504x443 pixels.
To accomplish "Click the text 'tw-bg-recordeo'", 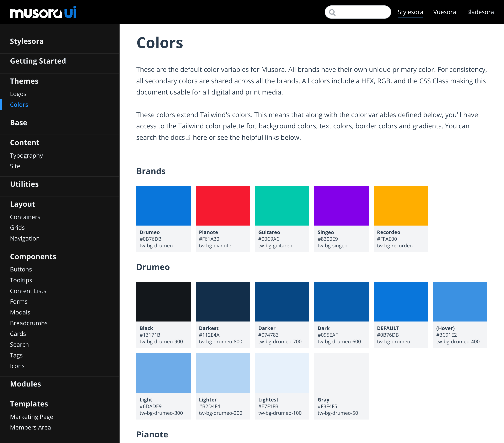I will click(395, 245).
